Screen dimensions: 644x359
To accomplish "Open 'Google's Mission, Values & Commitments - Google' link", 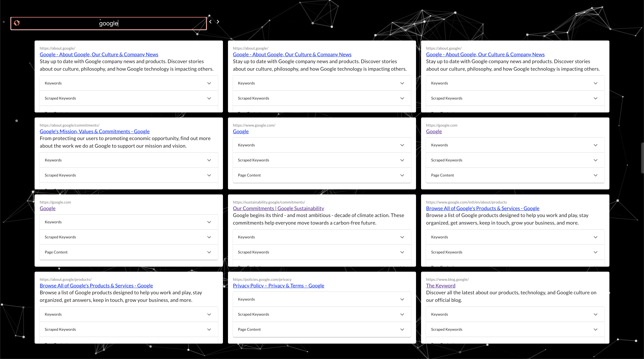I will [x=94, y=131].
